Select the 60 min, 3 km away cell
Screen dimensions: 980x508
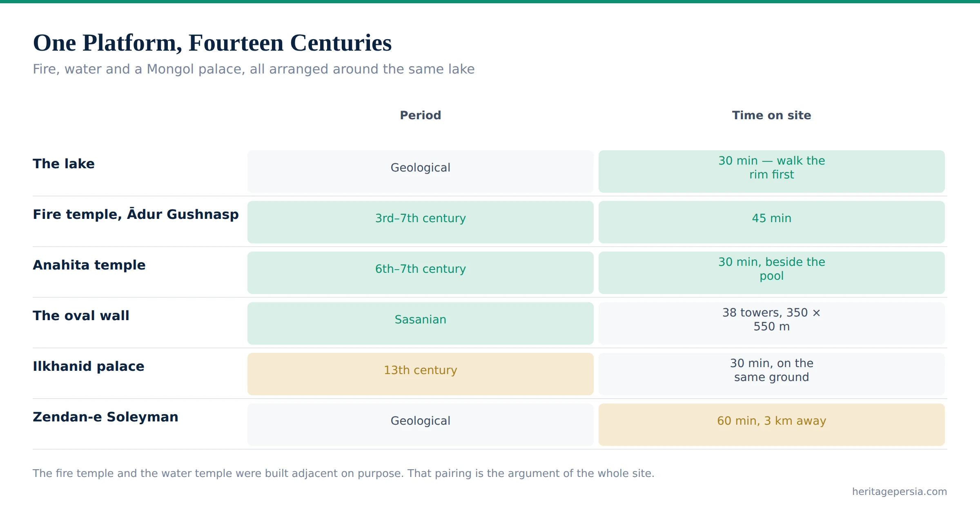[771, 425]
